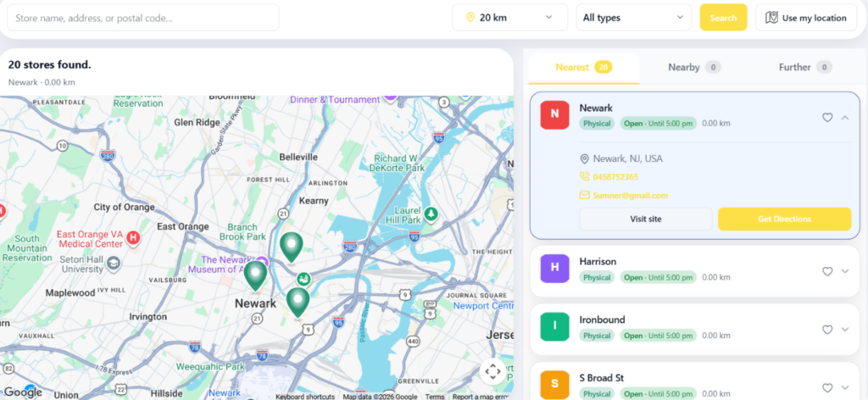Click the map pin right of the Newark label
Viewport: 868px width, 400px height.
tap(298, 302)
